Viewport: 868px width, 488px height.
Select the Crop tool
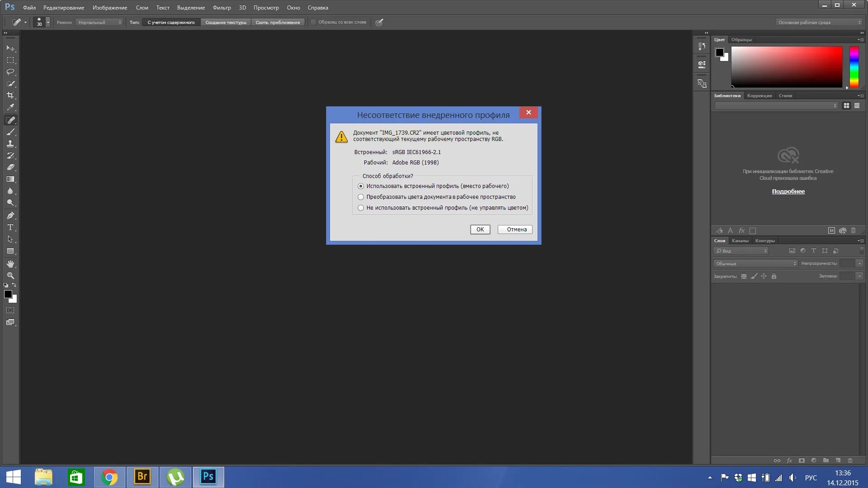(x=10, y=95)
